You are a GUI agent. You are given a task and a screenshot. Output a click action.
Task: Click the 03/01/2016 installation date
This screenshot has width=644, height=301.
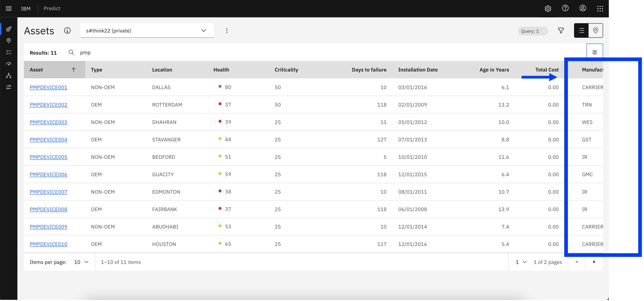pyautogui.click(x=413, y=87)
